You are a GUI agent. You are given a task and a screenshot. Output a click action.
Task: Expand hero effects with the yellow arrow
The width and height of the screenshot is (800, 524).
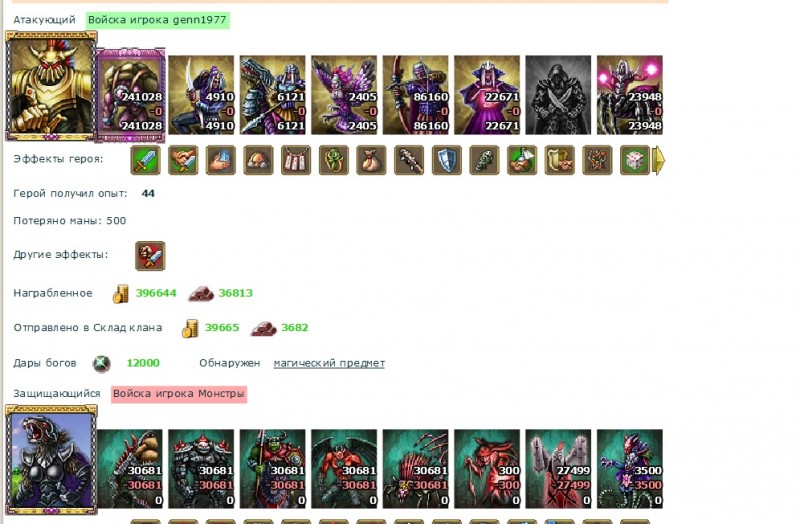click(659, 160)
